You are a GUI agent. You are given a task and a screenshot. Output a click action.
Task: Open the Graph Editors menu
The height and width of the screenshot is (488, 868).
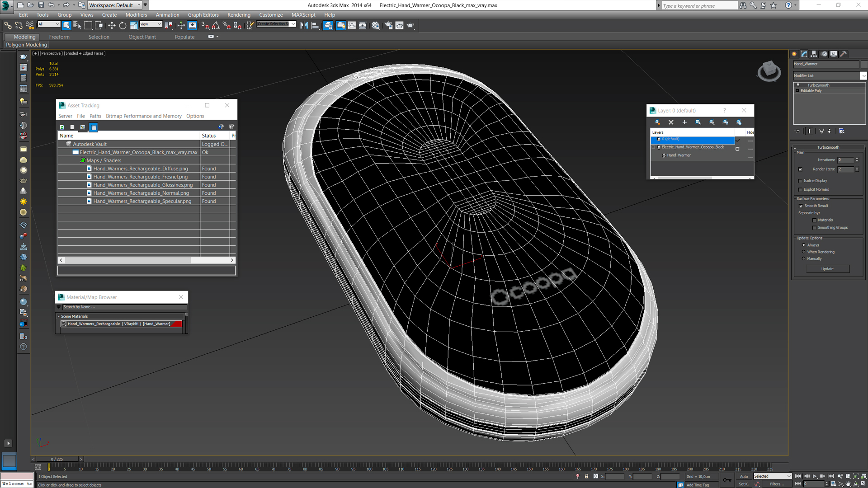[203, 15]
